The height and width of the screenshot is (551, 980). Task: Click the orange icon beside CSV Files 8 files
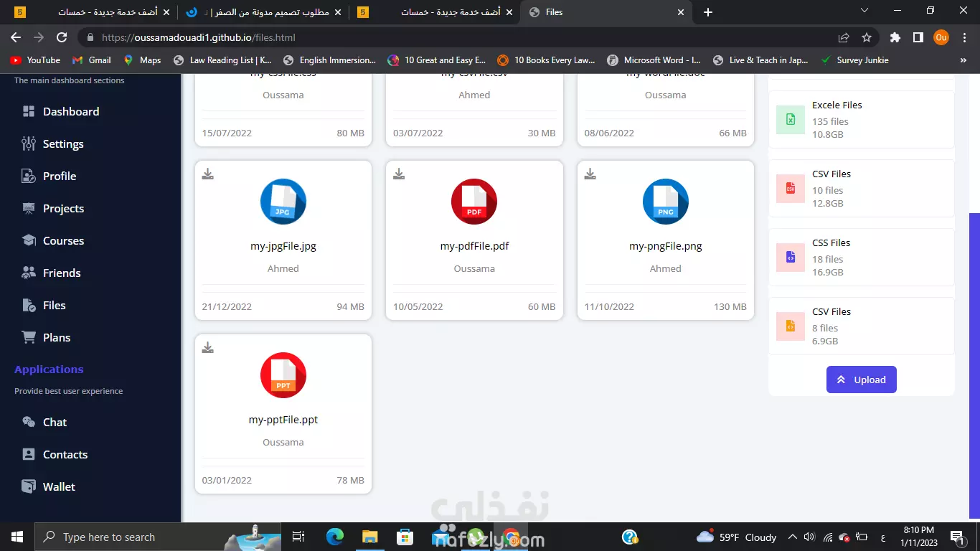tap(791, 326)
